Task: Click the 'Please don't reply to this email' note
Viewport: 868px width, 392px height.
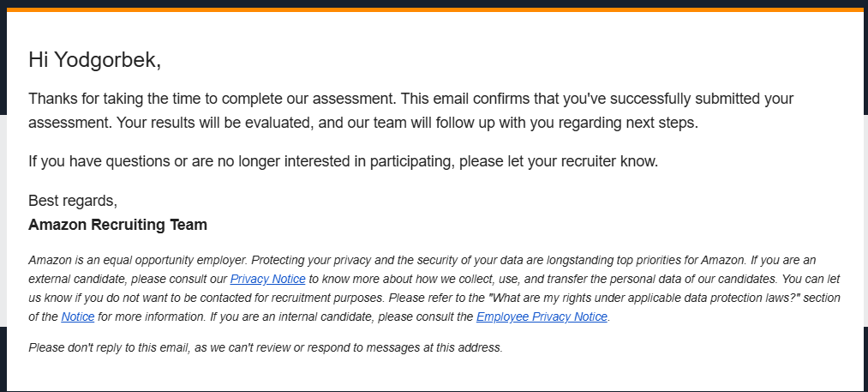Action: [266, 348]
